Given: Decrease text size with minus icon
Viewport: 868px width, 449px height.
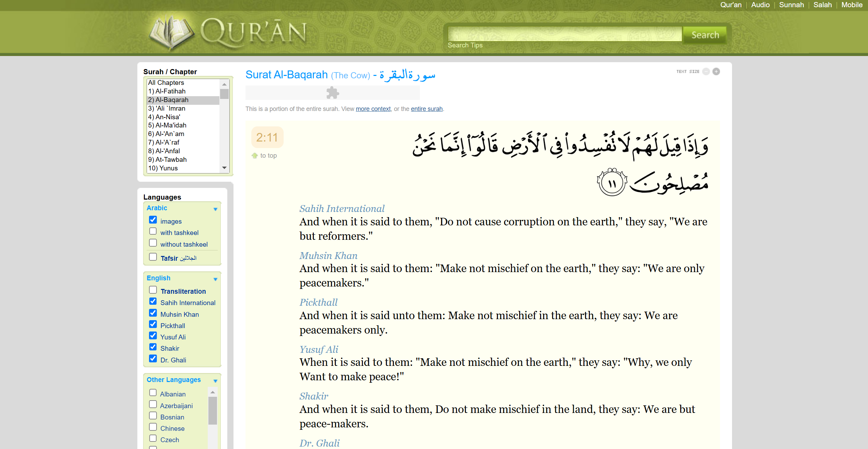Looking at the screenshot, I should [706, 71].
